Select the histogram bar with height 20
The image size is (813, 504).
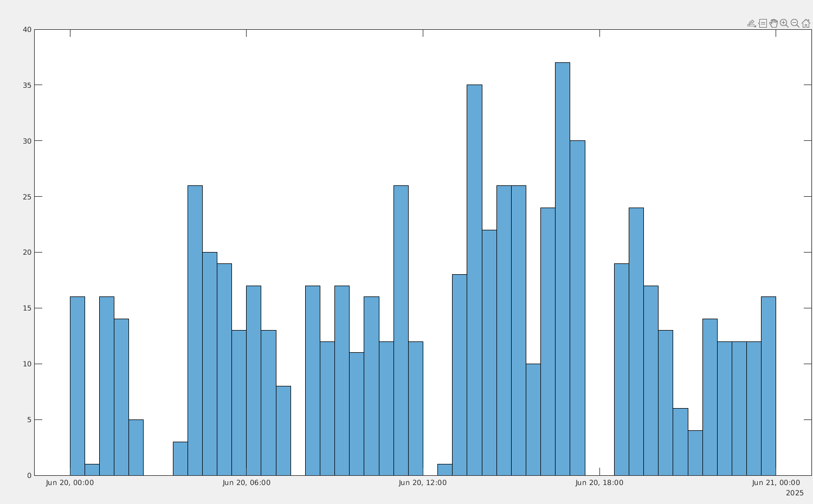point(210,364)
